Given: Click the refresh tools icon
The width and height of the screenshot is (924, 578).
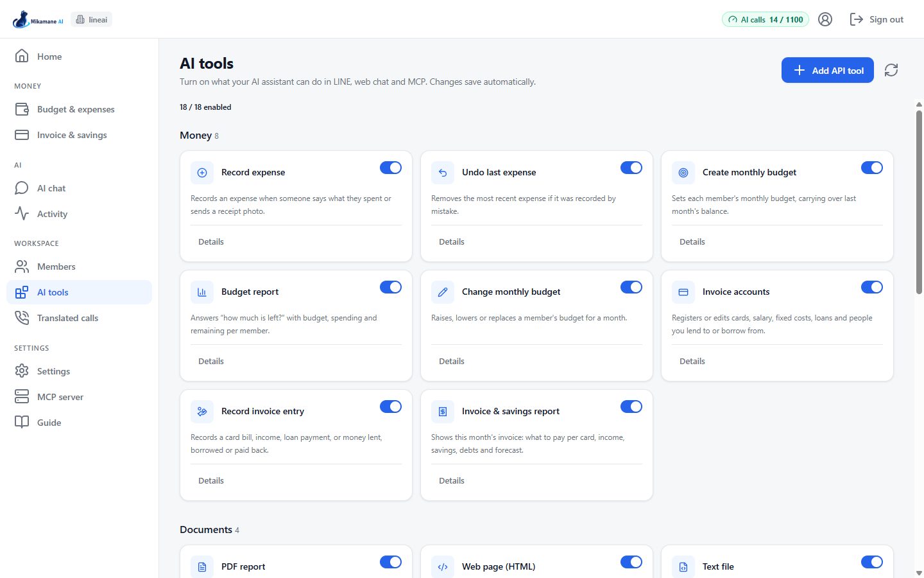Looking at the screenshot, I should (891, 70).
